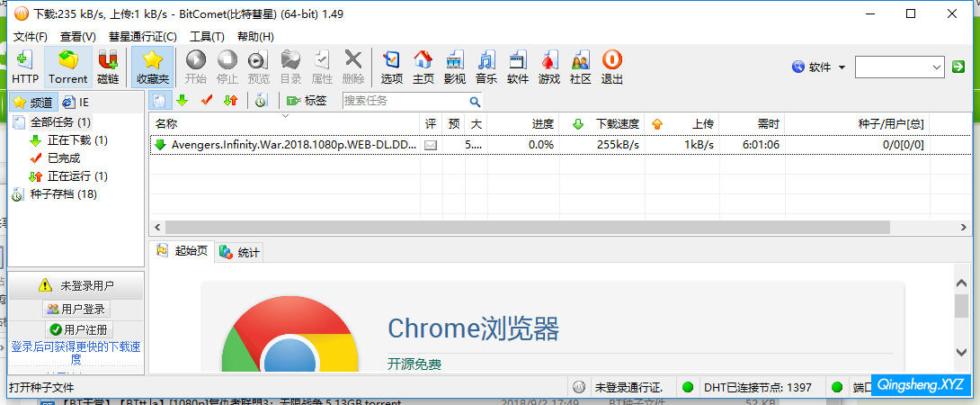Click the task search magnifier icon
Viewport: 980px width, 405px height.
[475, 102]
